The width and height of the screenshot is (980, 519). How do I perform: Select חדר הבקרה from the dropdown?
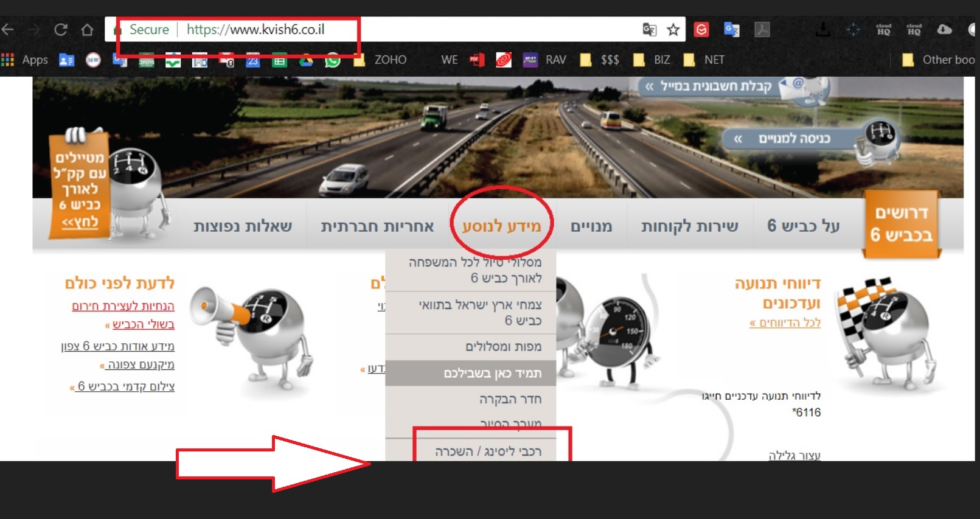click(x=471, y=399)
